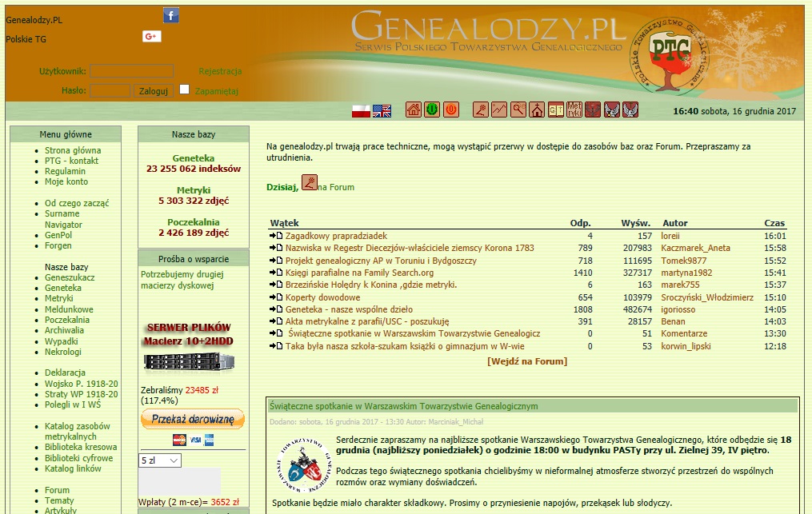Open the Zagadkowy prapradziadek forum thread
The height and width of the screenshot is (514, 812).
coord(336,236)
